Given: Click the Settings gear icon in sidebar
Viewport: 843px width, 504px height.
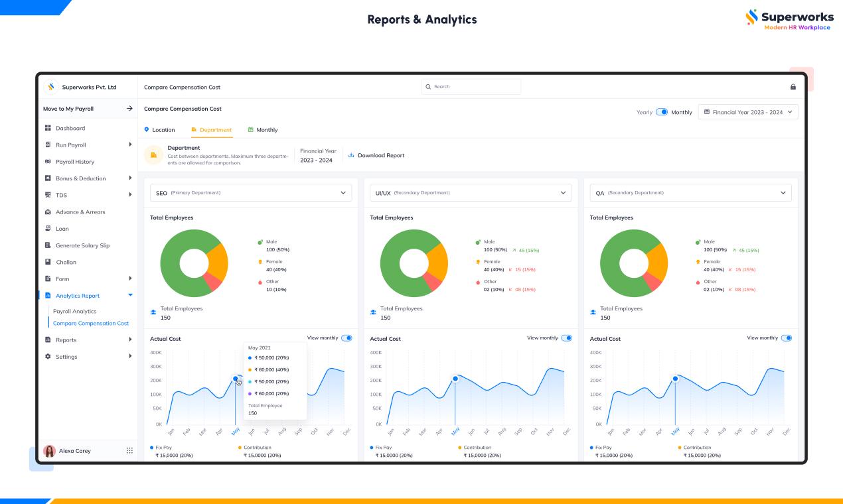Looking at the screenshot, I should tap(48, 357).
